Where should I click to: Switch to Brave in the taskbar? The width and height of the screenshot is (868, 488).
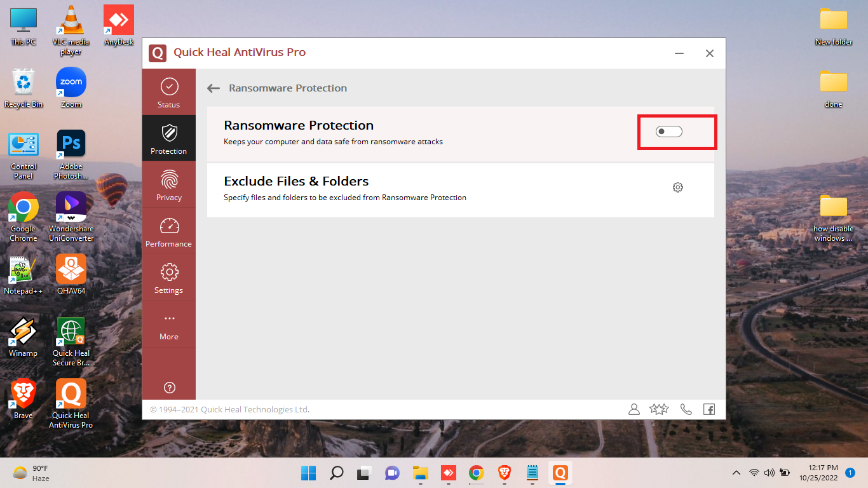point(504,473)
